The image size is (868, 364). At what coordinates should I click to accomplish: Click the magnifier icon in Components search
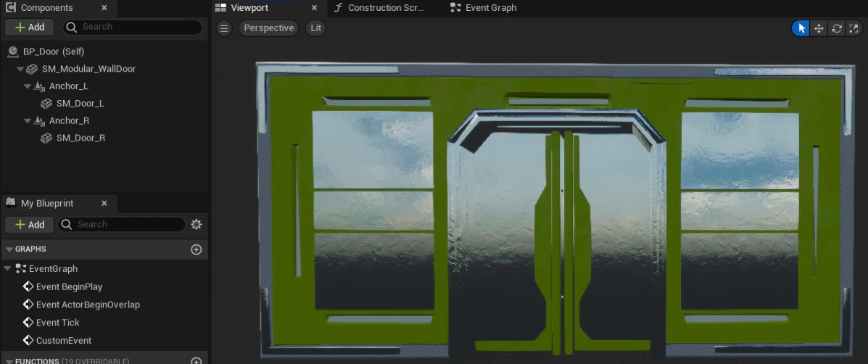72,27
